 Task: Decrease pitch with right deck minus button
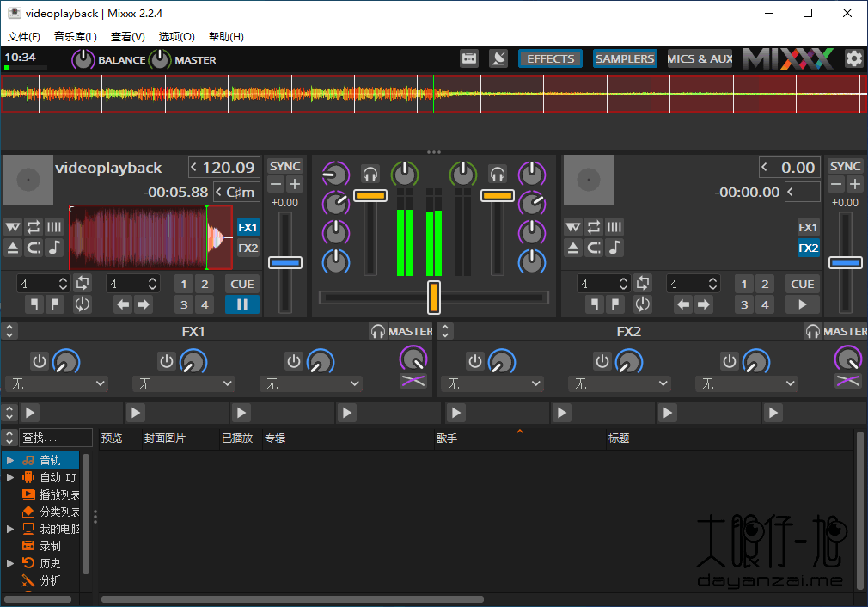[836, 184]
